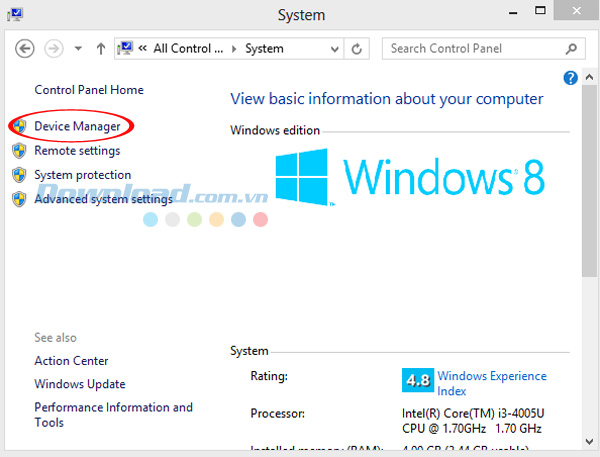
Task: Go up one level with the Up arrow
Action: (x=101, y=49)
